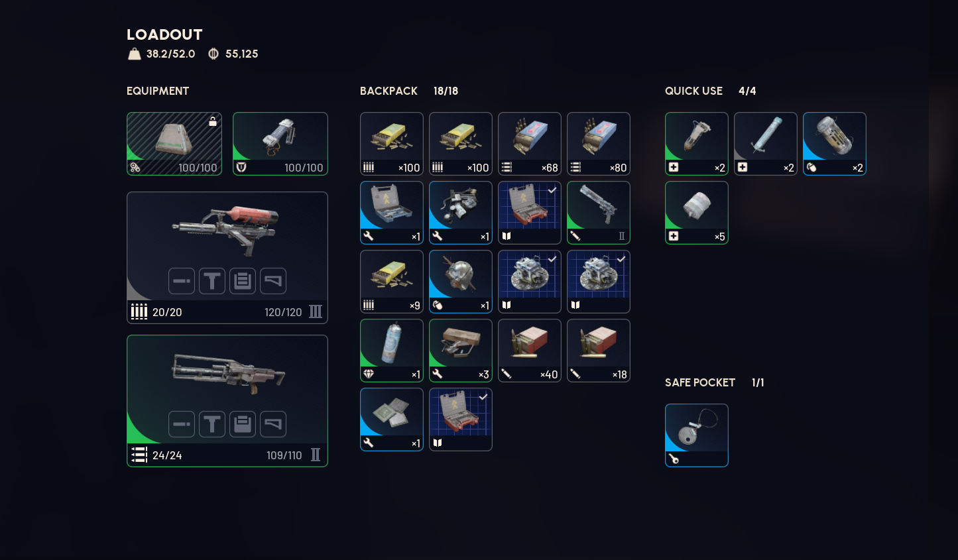Select the checked toolbox blueprint in second row
958x560 pixels.
[x=530, y=213]
